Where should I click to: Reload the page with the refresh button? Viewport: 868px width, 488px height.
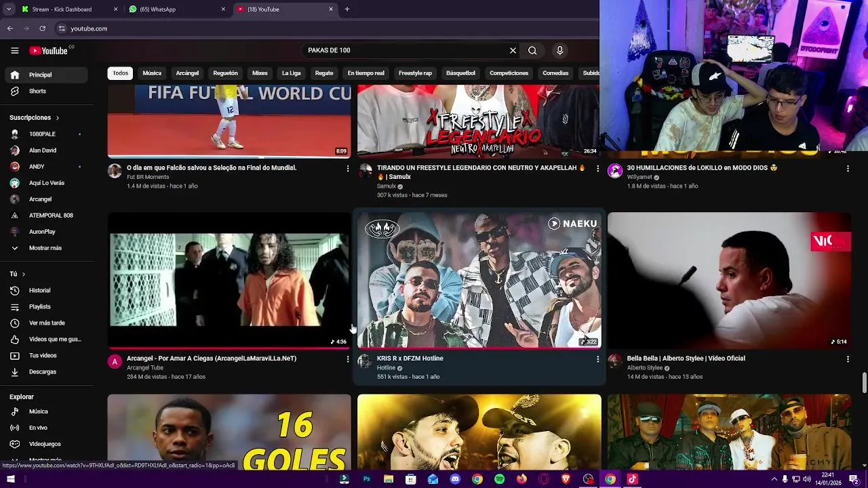point(42,28)
